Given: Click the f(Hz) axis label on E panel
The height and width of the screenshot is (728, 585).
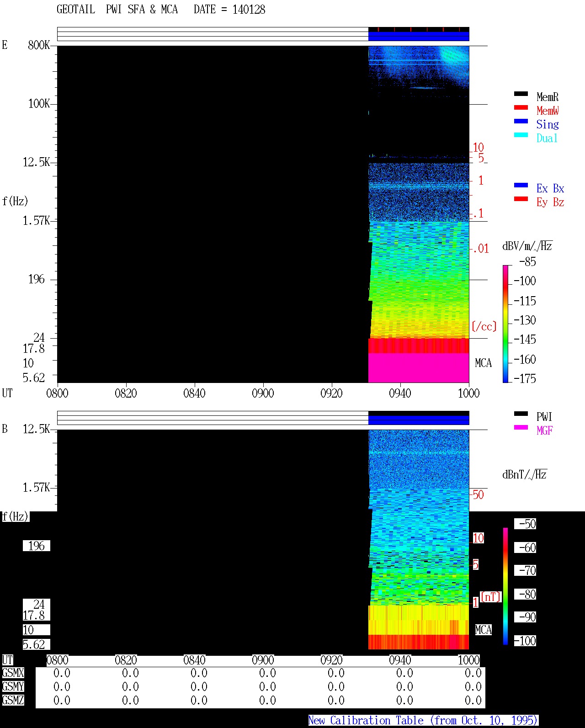Looking at the screenshot, I should pos(15,201).
